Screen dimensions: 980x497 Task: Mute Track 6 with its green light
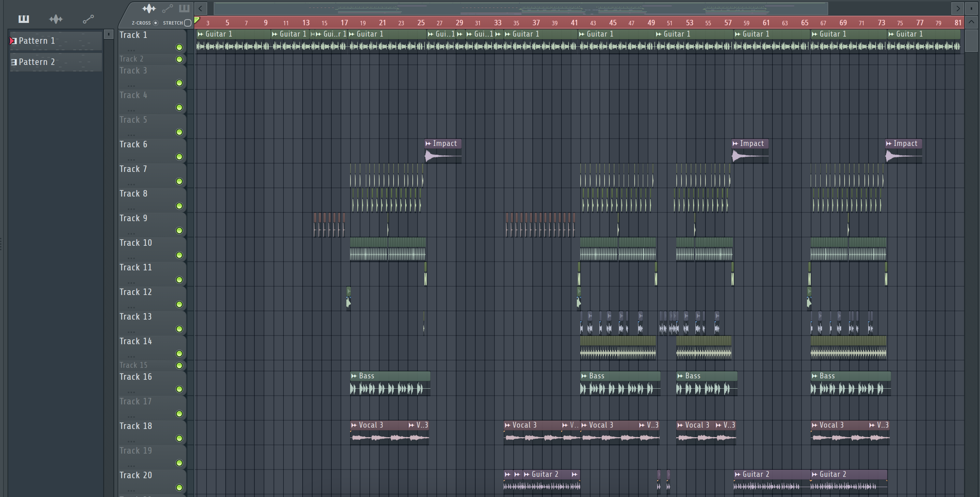(x=179, y=157)
